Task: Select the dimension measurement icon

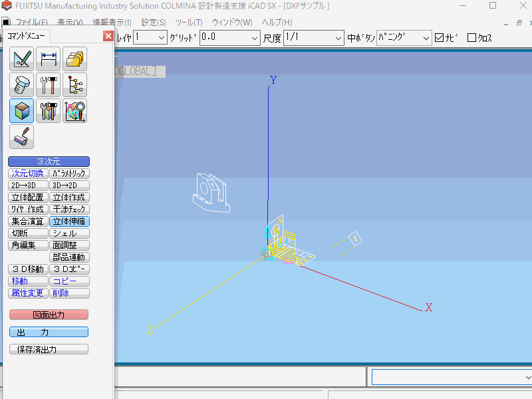Action: pos(48,59)
